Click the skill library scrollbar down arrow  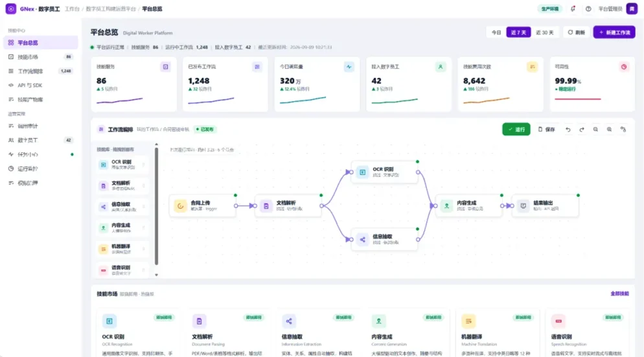coord(156,275)
